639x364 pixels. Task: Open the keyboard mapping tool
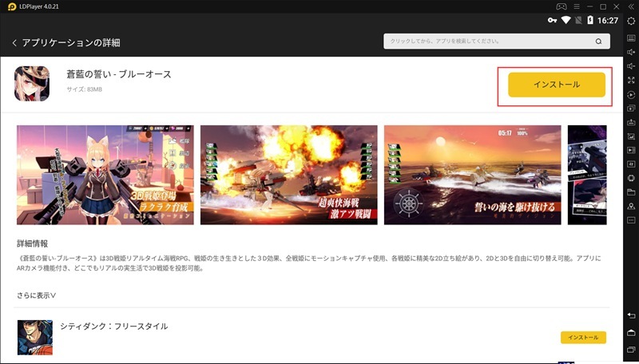(631, 36)
